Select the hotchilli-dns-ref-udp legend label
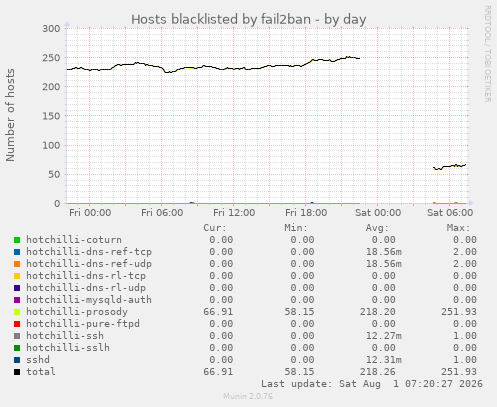This screenshot has width=497, height=407. [x=89, y=264]
